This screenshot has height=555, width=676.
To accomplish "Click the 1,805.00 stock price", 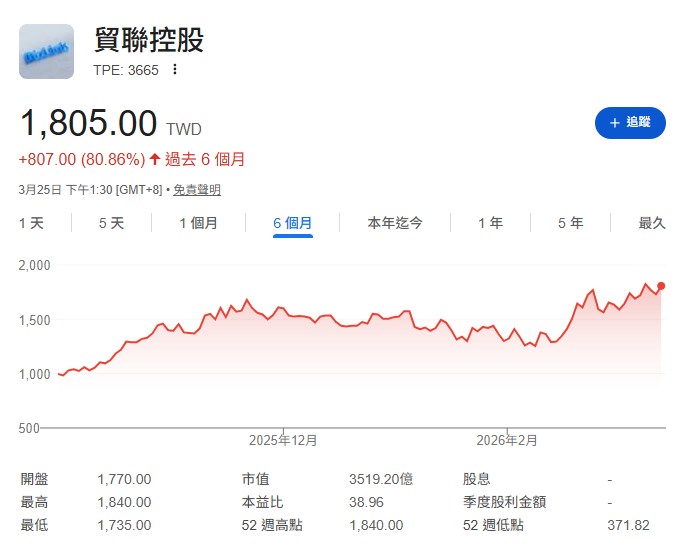I will [x=88, y=123].
